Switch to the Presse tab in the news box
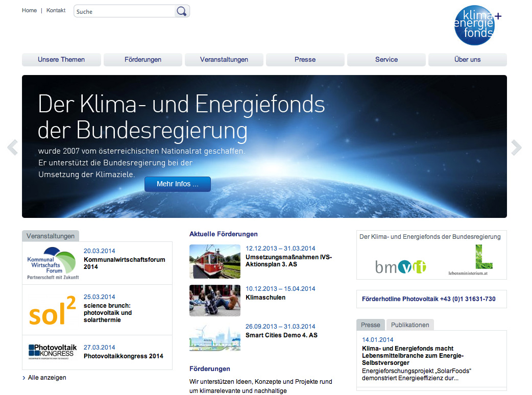The image size is (532, 395). pos(371,325)
